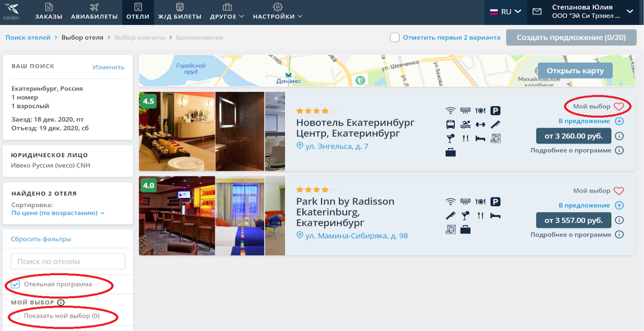Go to Авиабилеты tab
644x331 pixels.
[x=94, y=12]
